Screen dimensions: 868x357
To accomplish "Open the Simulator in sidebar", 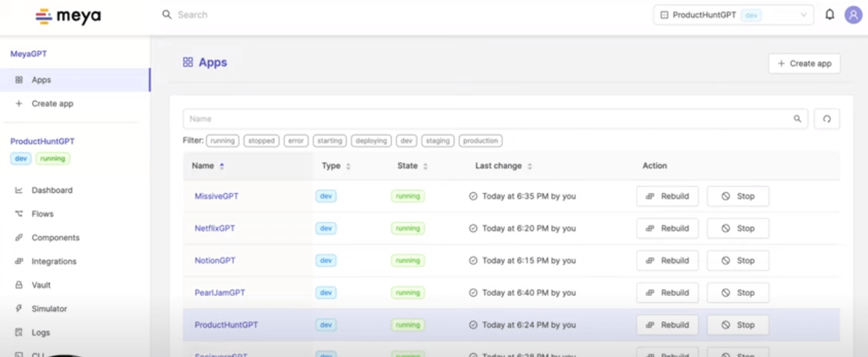I will 49,309.
